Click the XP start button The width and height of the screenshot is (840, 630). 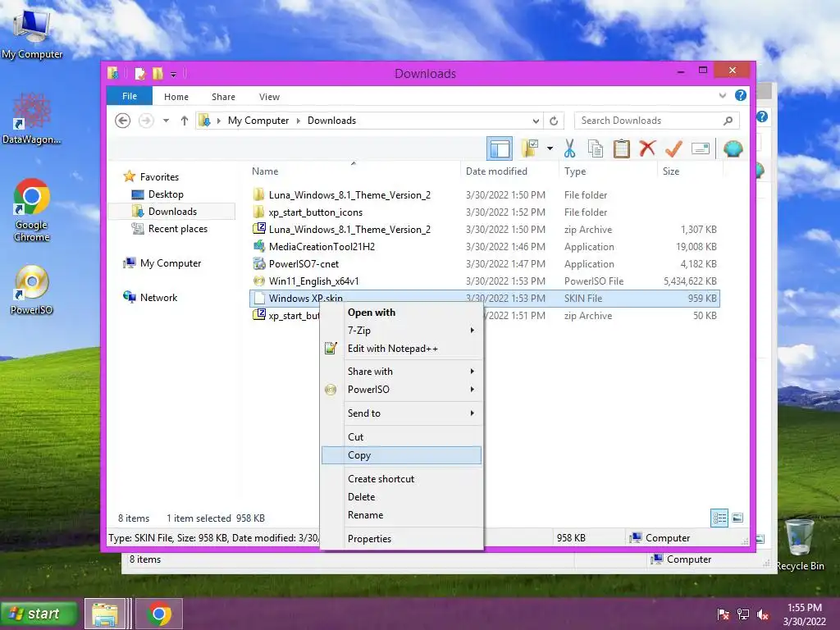[x=39, y=614]
